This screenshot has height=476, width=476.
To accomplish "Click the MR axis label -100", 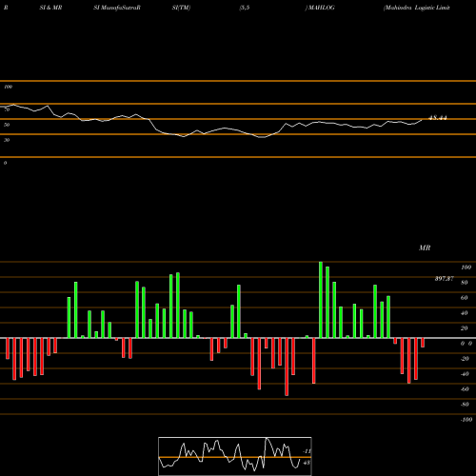I will click(x=466, y=420).
